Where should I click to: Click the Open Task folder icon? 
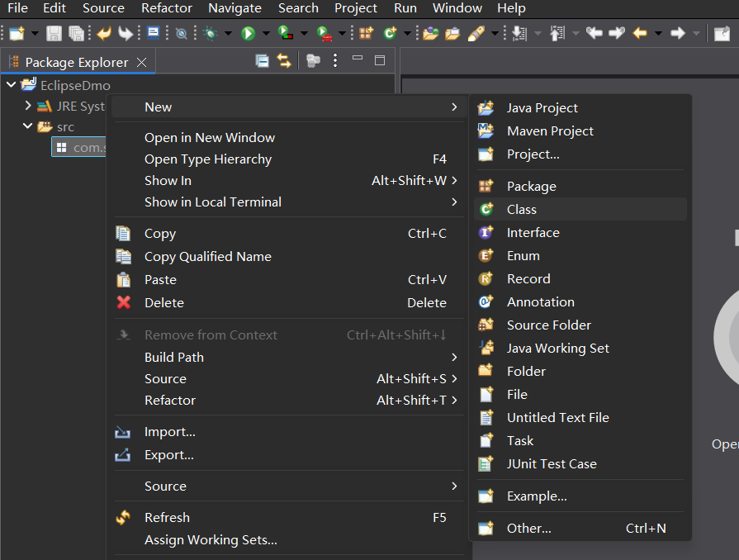tap(452, 34)
